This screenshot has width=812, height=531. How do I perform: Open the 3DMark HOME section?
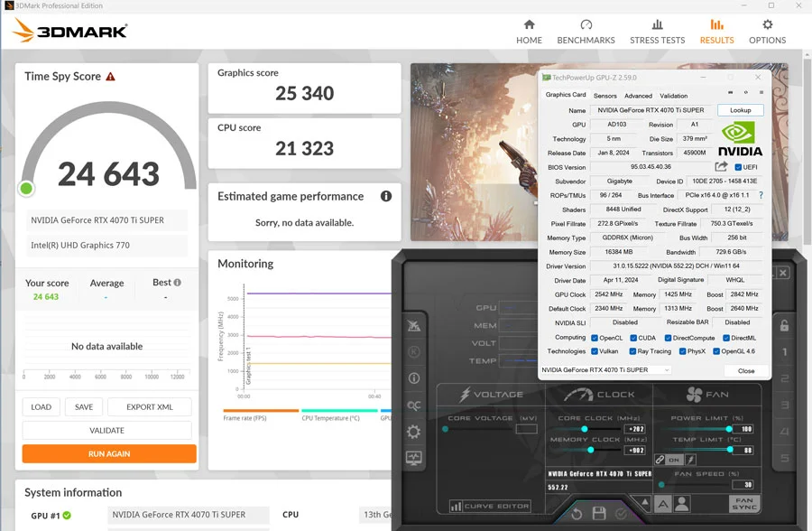(529, 32)
